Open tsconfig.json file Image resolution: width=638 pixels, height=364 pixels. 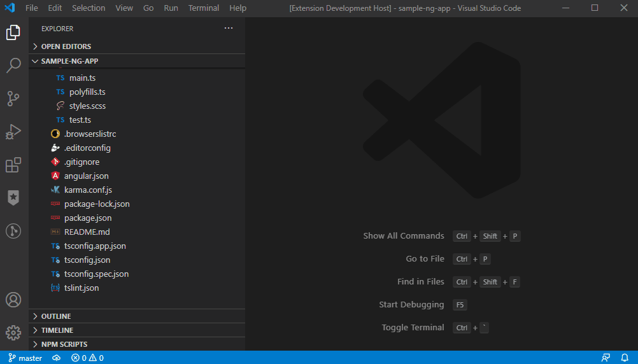coord(137,260)
